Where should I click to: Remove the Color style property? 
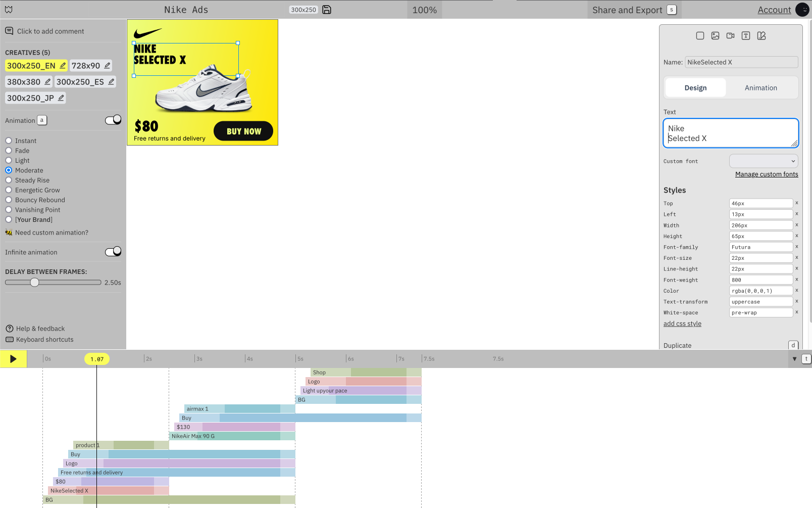(x=797, y=291)
